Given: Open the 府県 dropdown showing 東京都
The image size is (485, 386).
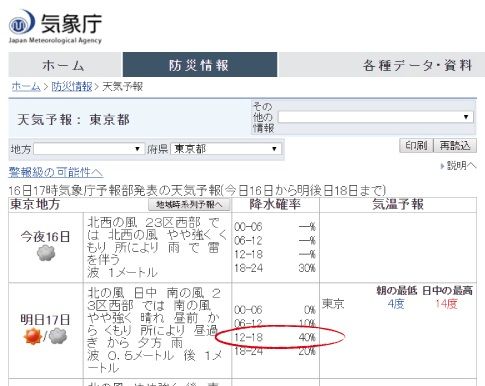Looking at the screenshot, I should point(226,149).
